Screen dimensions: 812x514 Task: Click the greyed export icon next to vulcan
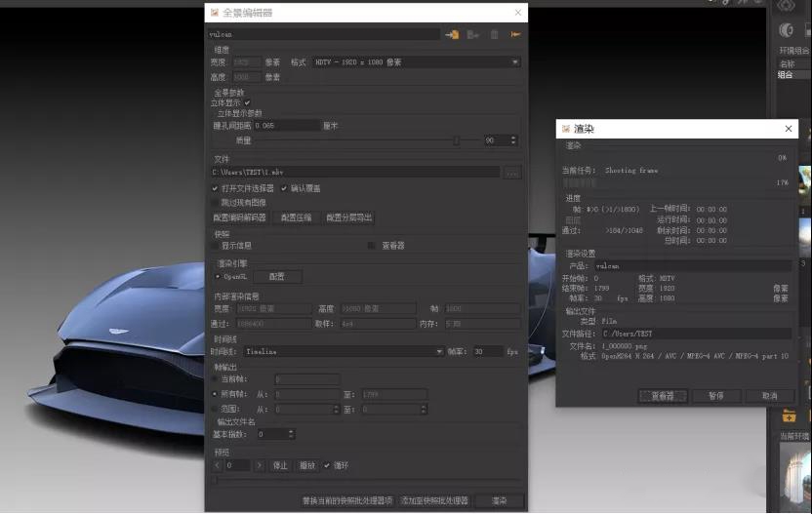(x=473, y=34)
